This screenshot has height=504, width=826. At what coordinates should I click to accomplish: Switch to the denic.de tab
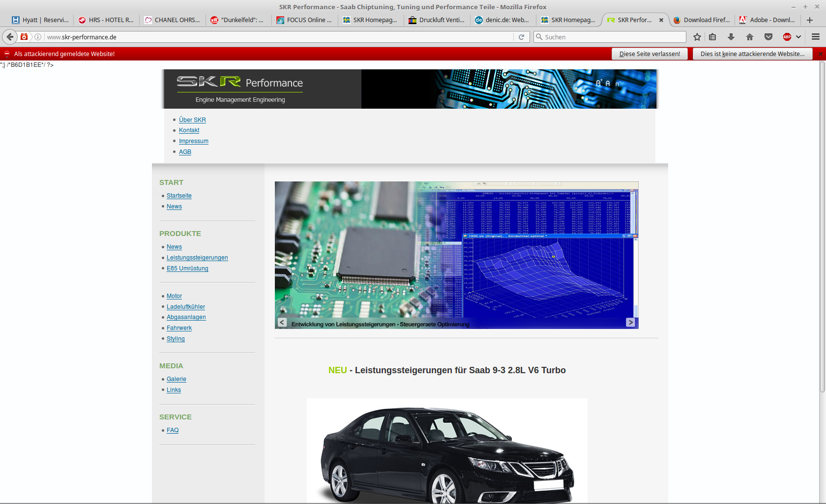coord(502,20)
